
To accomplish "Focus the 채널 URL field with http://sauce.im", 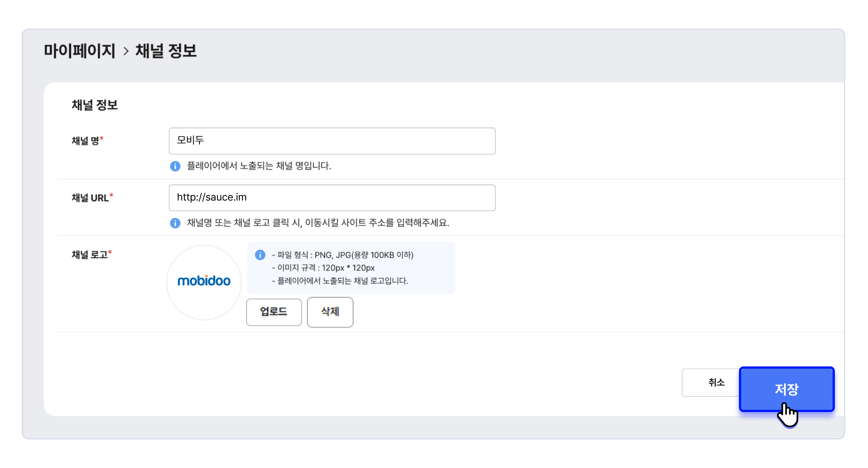I will (332, 198).
